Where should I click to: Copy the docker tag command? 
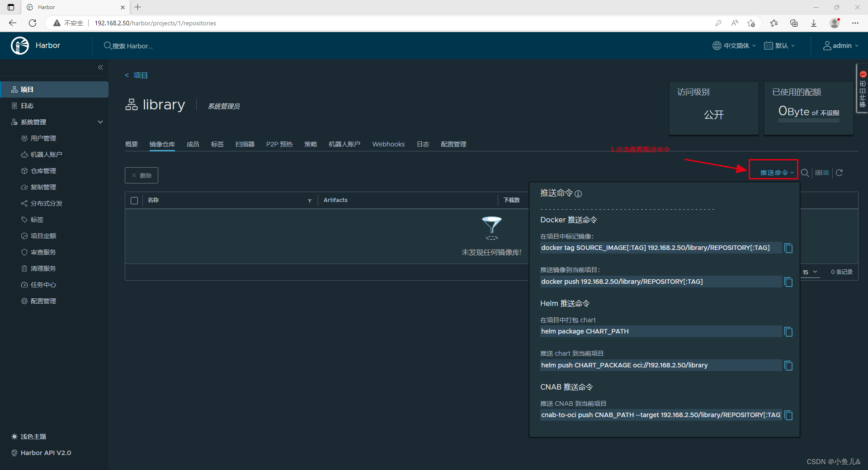(x=788, y=248)
